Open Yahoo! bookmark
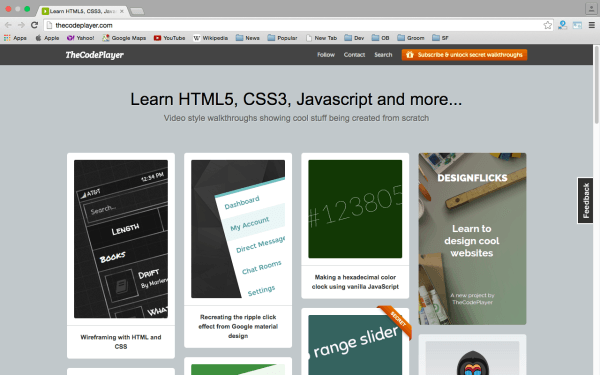Screen dimensions: 600x375 click(80, 38)
